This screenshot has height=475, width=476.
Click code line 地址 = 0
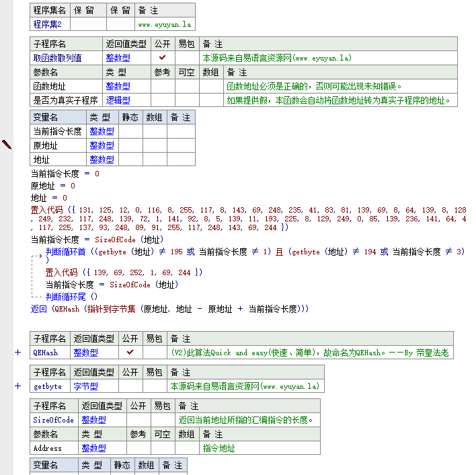tap(48, 198)
